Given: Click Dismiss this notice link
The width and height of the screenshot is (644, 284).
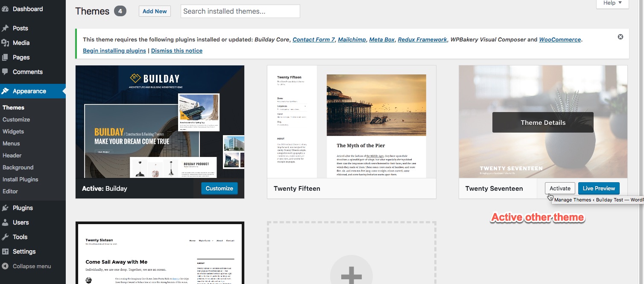Looking at the screenshot, I should click(x=177, y=50).
